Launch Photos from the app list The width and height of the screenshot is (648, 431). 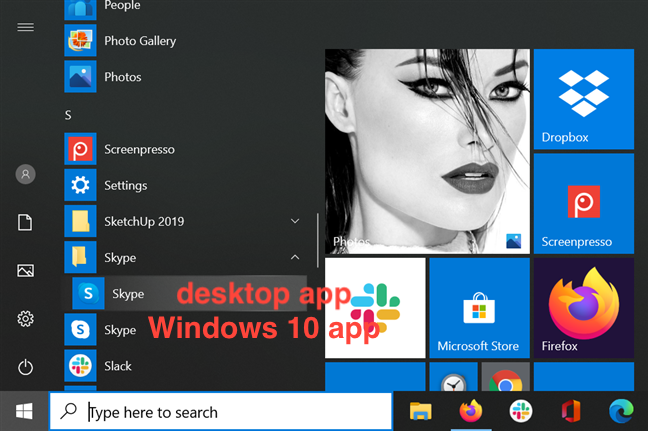(185, 77)
